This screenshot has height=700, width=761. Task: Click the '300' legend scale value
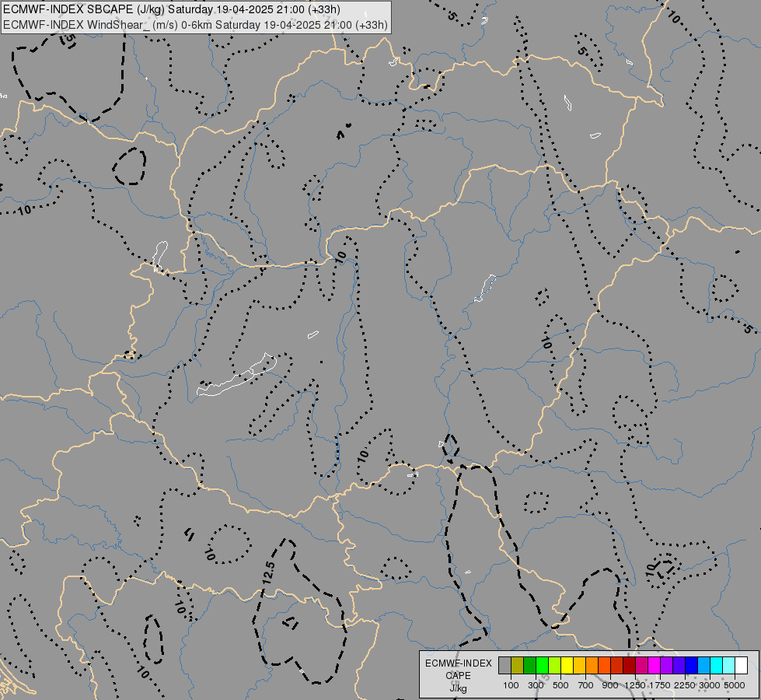(x=536, y=685)
